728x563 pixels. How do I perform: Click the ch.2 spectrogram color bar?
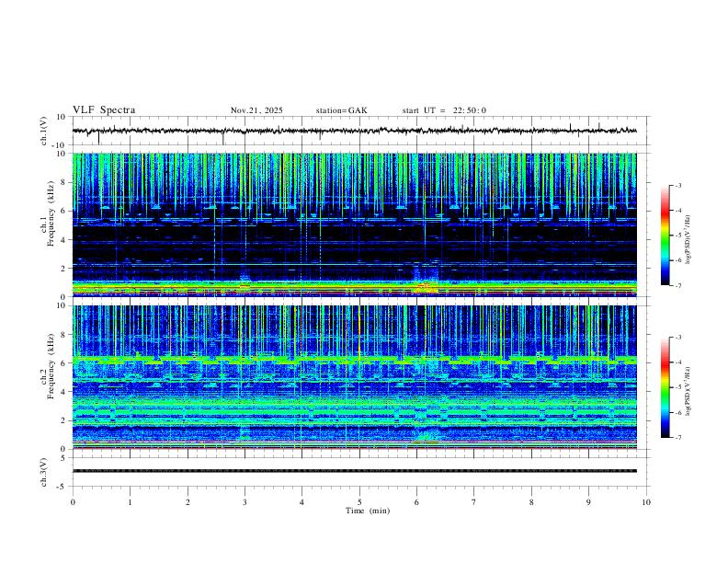tap(665, 387)
